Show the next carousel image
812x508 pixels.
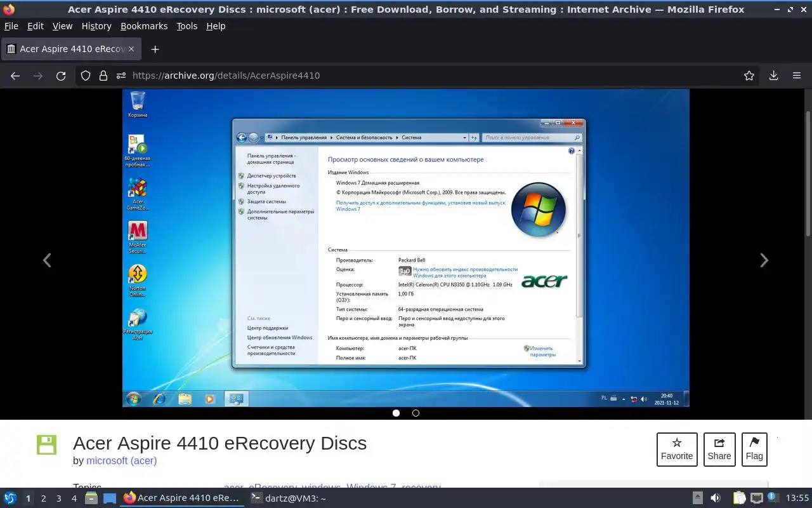pos(764,260)
